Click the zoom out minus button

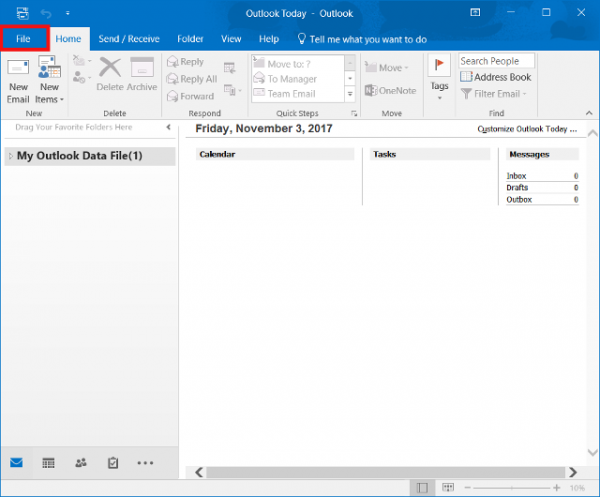[468, 488]
